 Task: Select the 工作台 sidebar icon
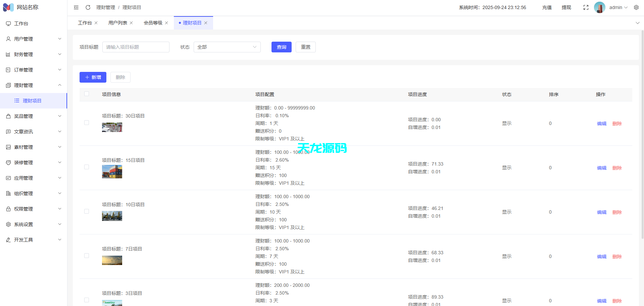point(8,24)
